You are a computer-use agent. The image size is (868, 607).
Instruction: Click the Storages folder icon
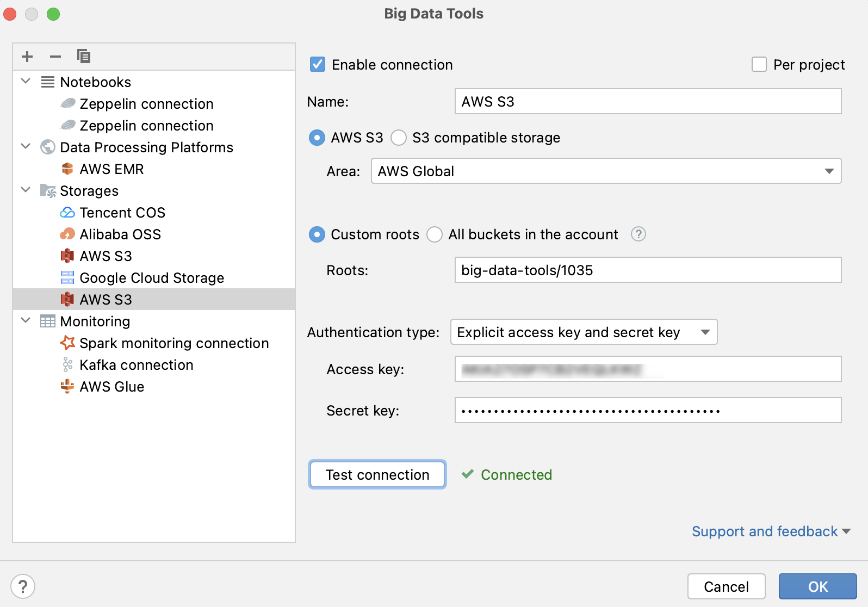[x=48, y=191]
